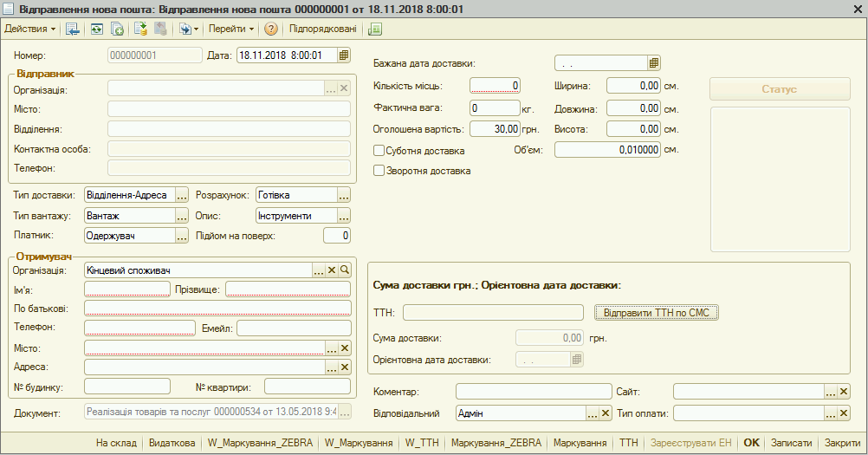Viewport: 868px width, 455px height.
Task: Toggle Зворотня доставка checkbox
Action: point(379,171)
